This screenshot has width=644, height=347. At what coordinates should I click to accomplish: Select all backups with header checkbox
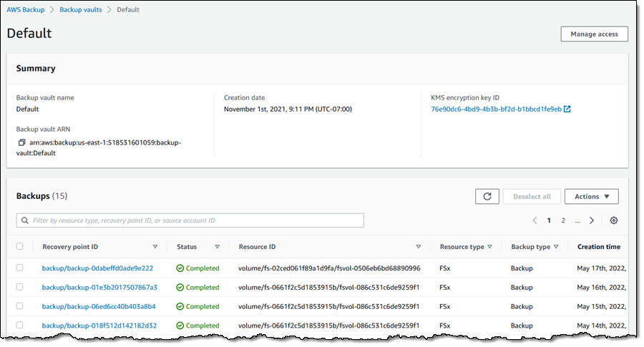[20, 246]
